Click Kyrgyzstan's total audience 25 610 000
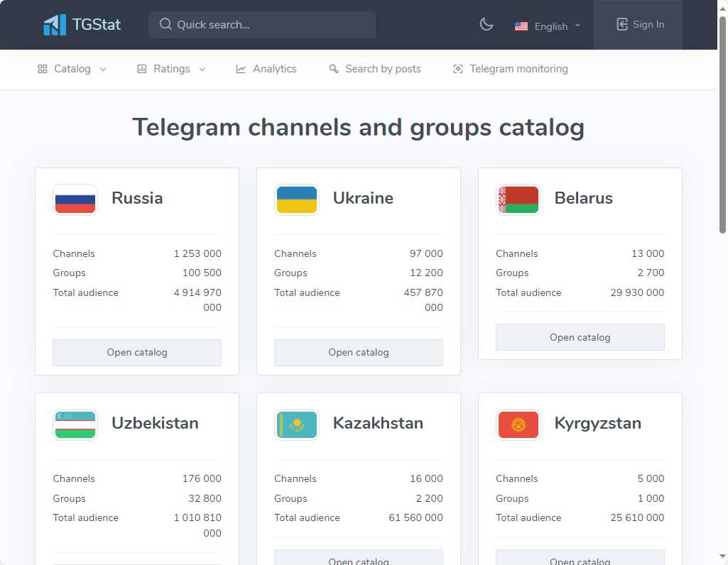This screenshot has width=728, height=565. pyautogui.click(x=638, y=517)
